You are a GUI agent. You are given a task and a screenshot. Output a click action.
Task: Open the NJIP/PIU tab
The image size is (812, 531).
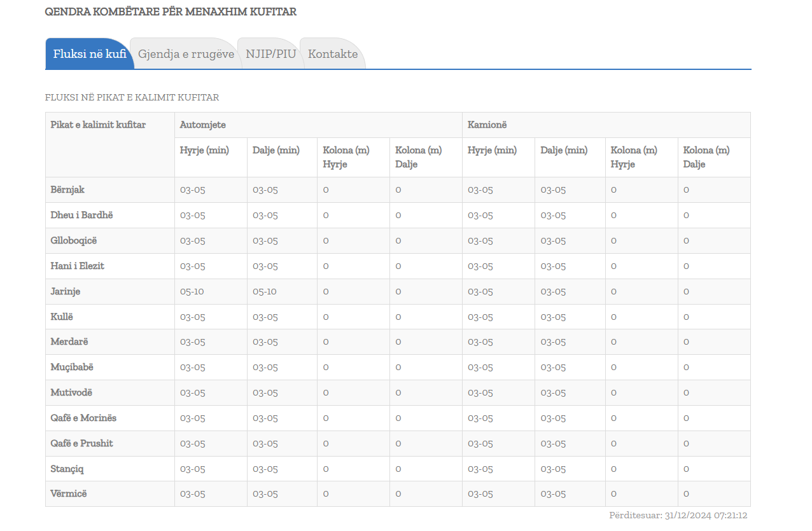click(x=271, y=54)
